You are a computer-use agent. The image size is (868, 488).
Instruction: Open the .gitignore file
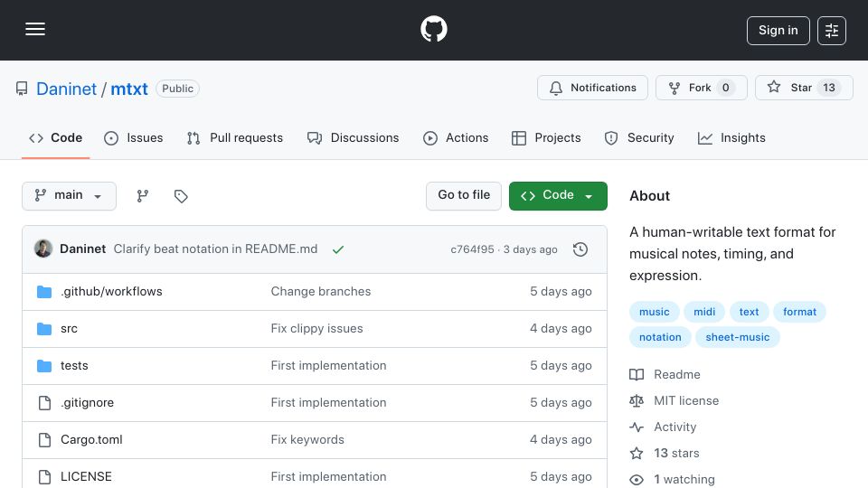(87, 403)
